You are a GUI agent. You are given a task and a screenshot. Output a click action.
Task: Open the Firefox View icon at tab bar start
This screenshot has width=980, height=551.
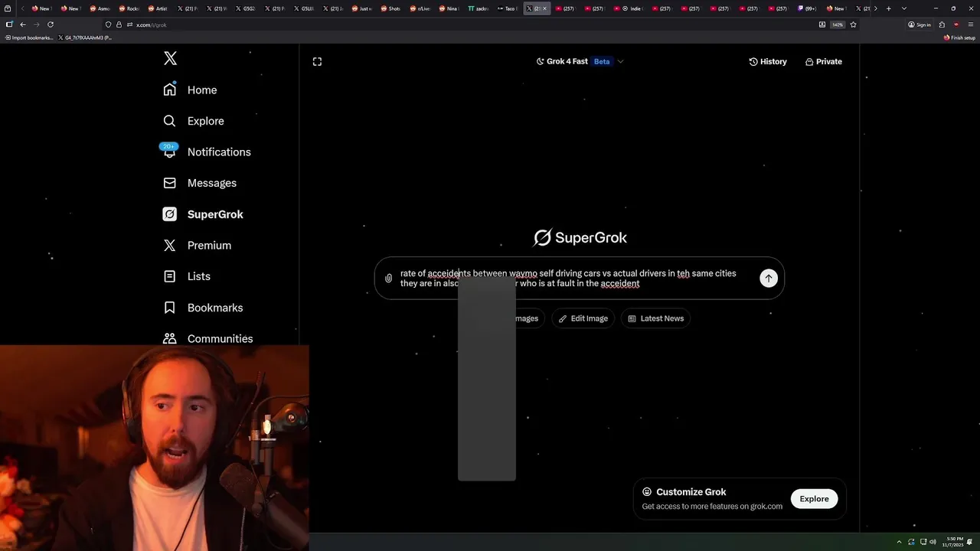click(9, 8)
